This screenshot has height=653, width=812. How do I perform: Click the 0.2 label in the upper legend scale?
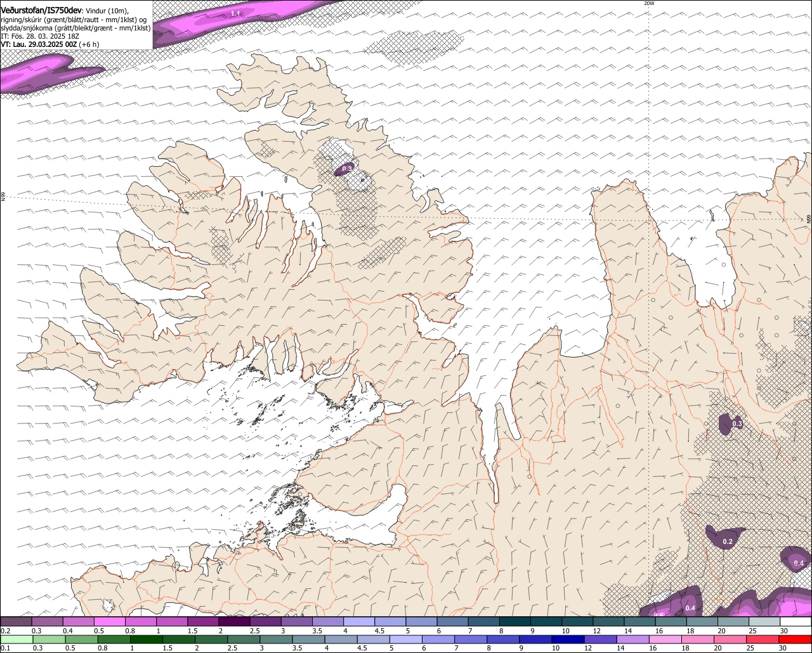click(x=6, y=631)
